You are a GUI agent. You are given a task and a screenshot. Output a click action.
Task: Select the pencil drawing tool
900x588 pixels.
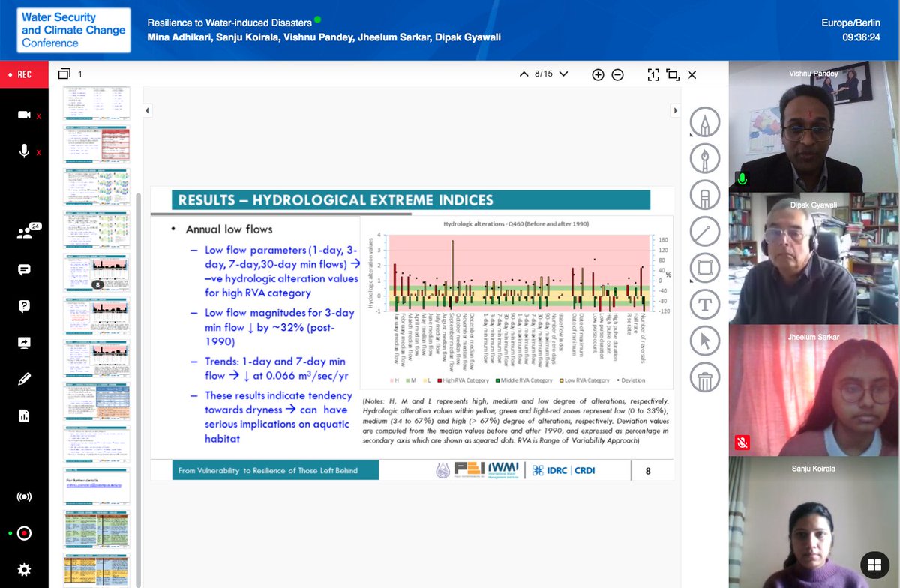click(705, 121)
